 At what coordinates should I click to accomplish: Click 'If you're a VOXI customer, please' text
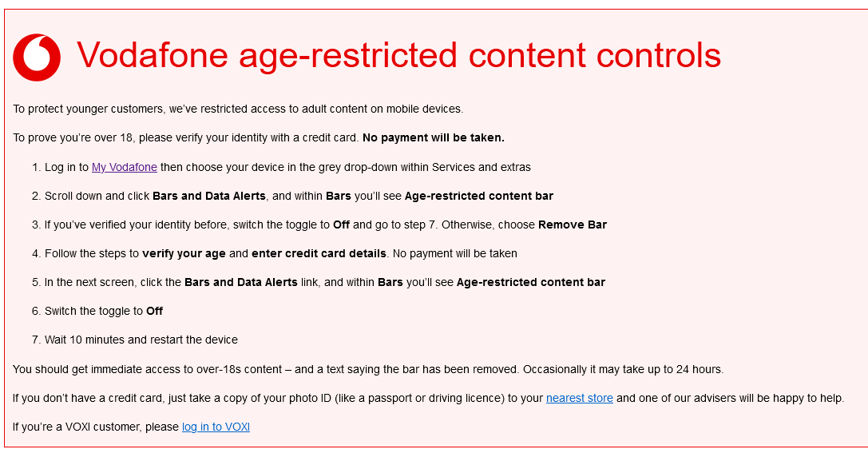[96, 427]
